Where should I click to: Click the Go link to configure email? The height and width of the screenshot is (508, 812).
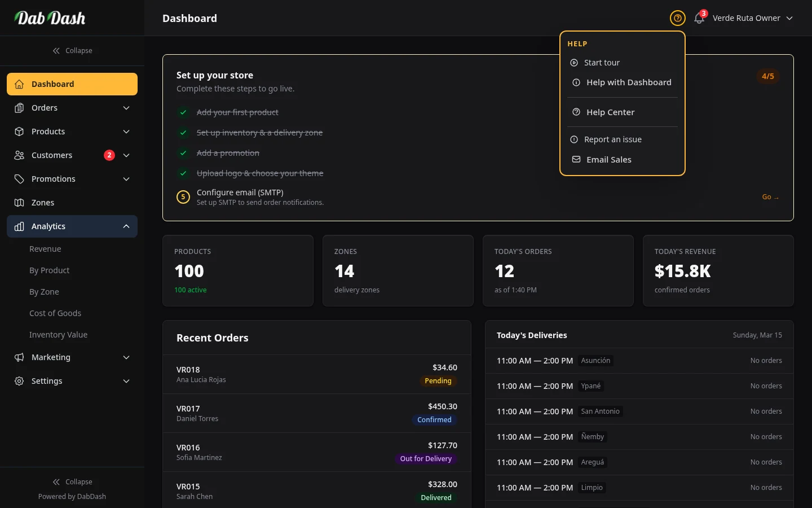[770, 196]
